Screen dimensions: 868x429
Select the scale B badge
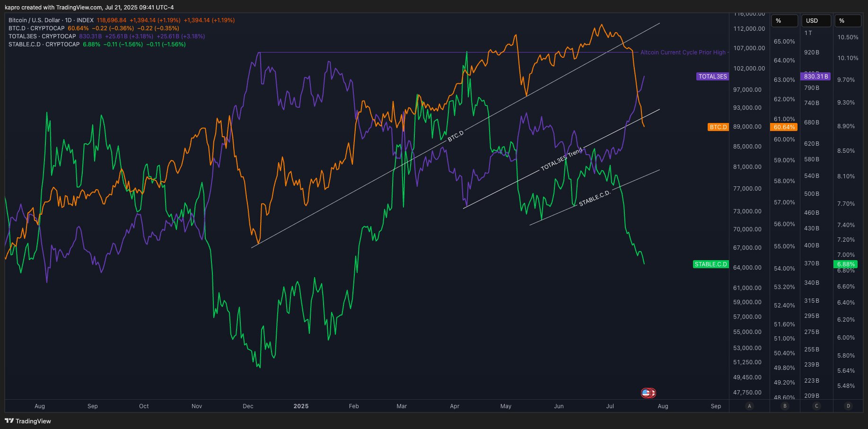(x=785, y=406)
